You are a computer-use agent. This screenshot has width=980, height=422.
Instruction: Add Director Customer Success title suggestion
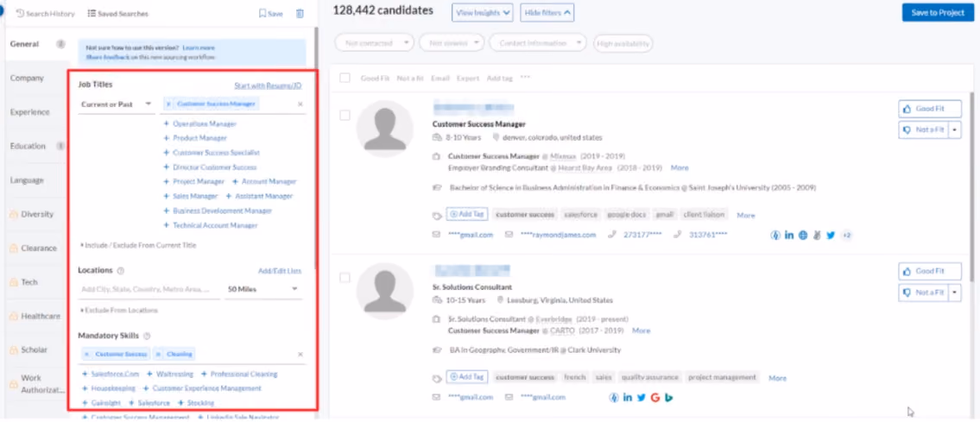210,167
